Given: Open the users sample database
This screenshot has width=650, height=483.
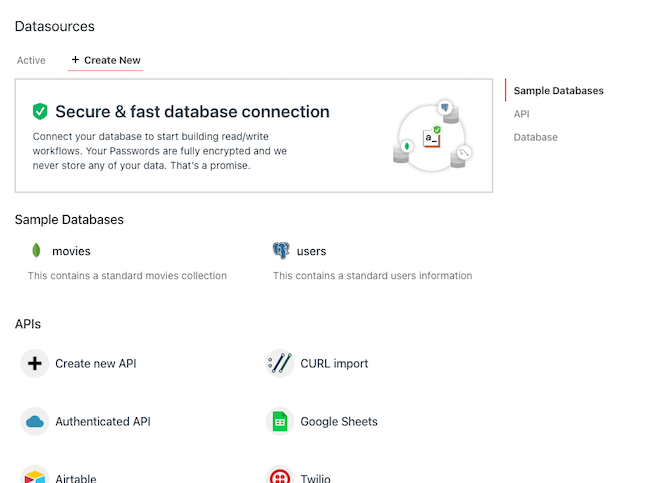Looking at the screenshot, I should [x=311, y=251].
